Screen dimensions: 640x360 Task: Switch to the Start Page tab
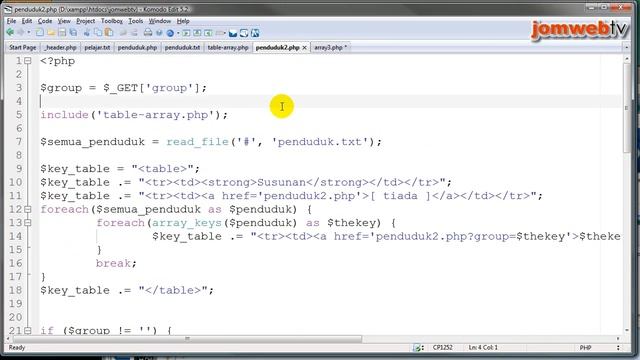22,47
